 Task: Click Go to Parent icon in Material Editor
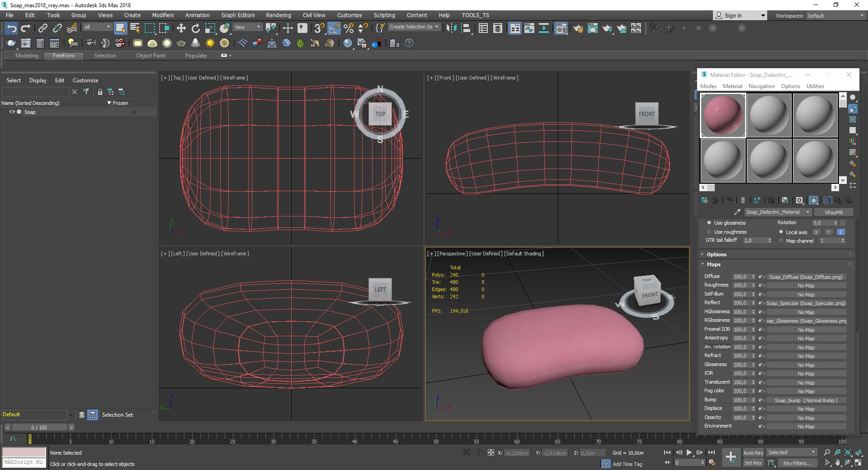coord(838,200)
